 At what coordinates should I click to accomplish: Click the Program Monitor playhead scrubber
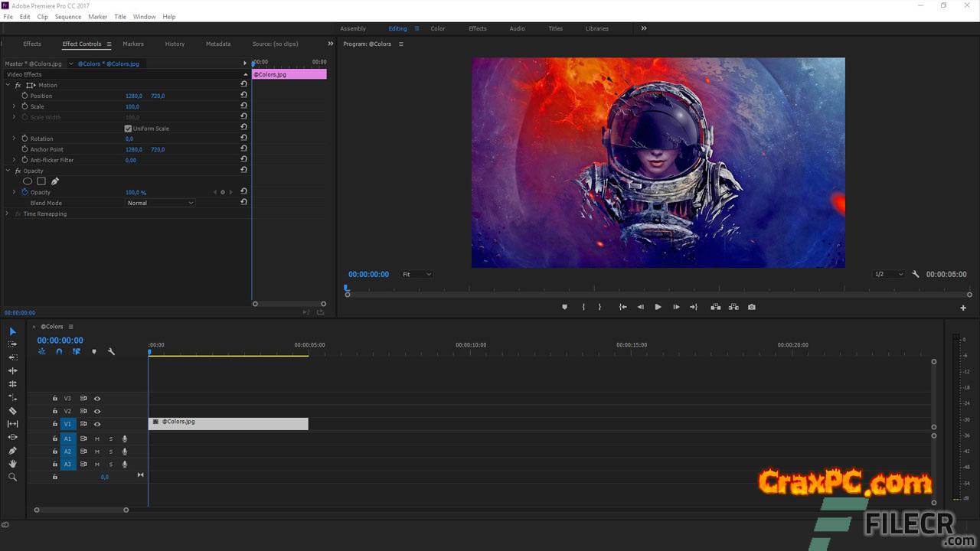tap(346, 289)
